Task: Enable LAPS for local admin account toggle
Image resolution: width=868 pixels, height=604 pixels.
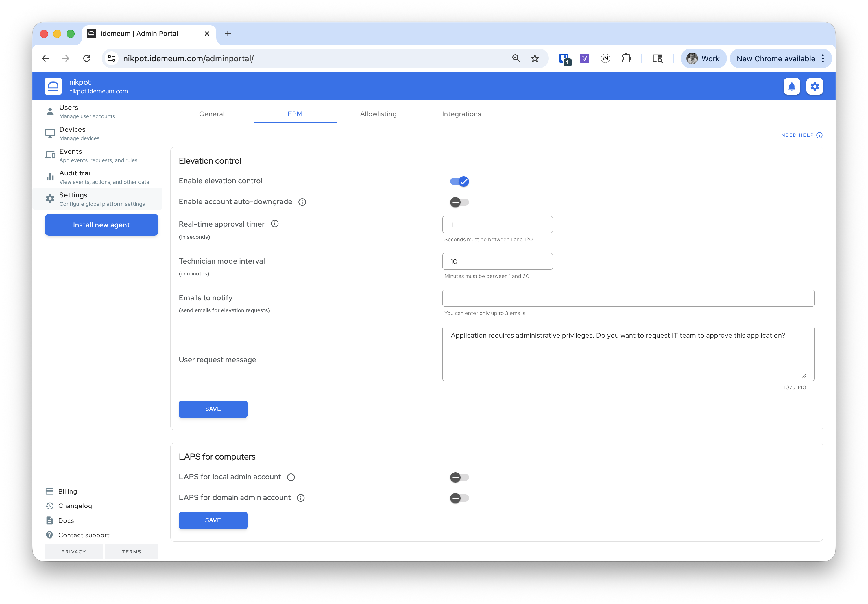Action: click(459, 477)
